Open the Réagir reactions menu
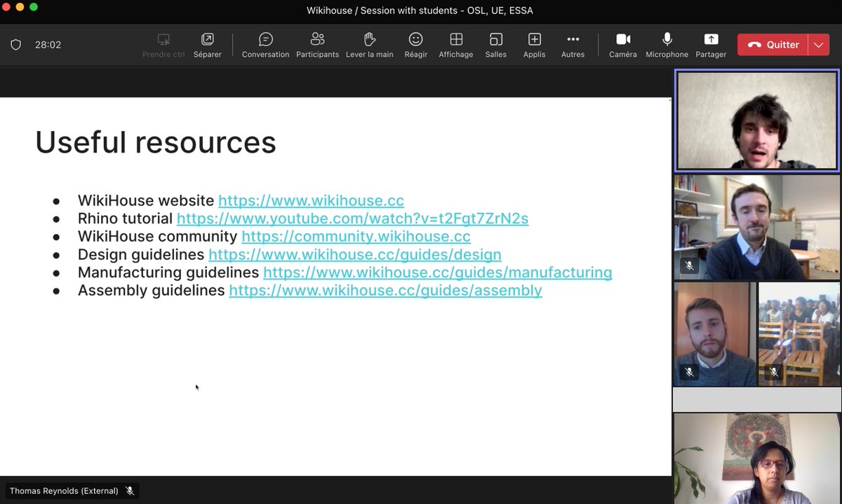 [x=416, y=45]
